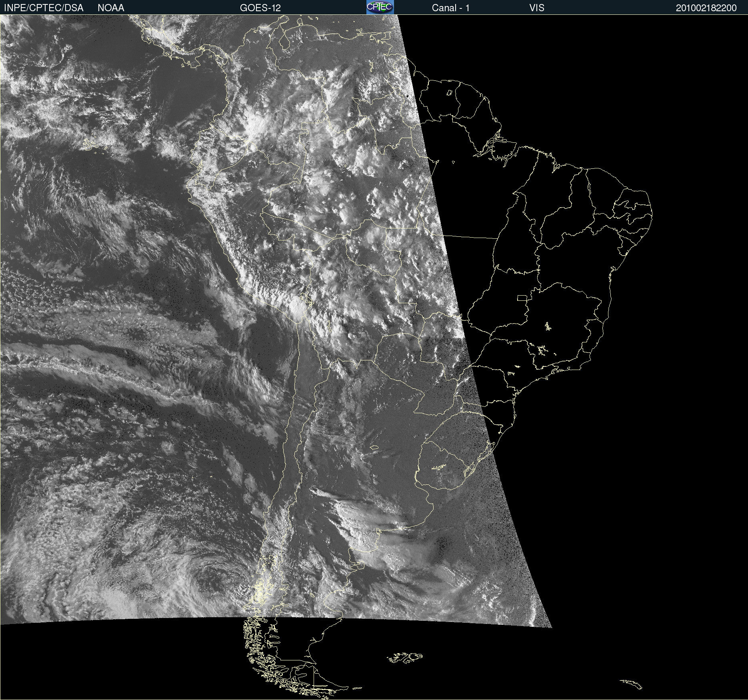Click the 201002182200 timestamp
This screenshot has height=700, width=748.
pos(706,8)
